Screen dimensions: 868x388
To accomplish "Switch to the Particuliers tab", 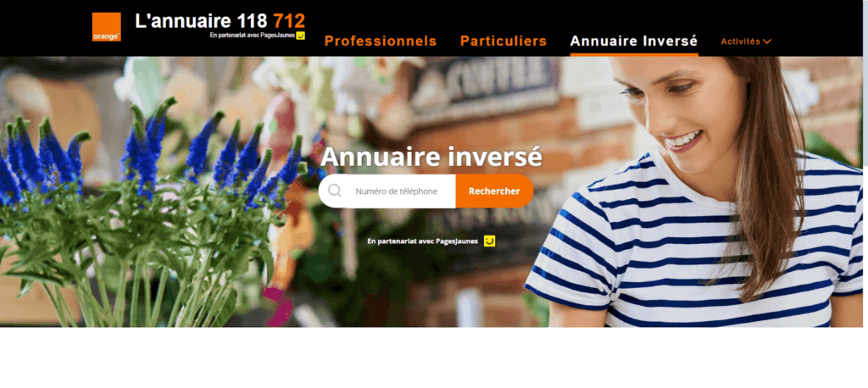I will pos(504,41).
